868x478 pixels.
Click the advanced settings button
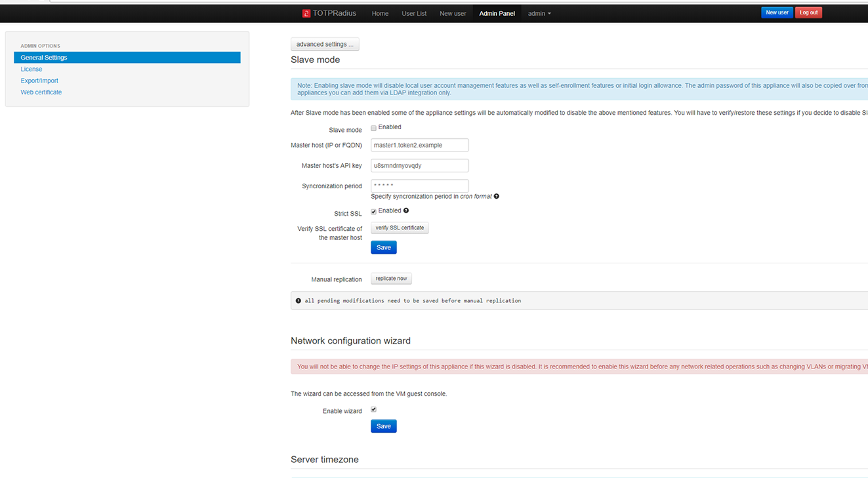click(x=325, y=43)
